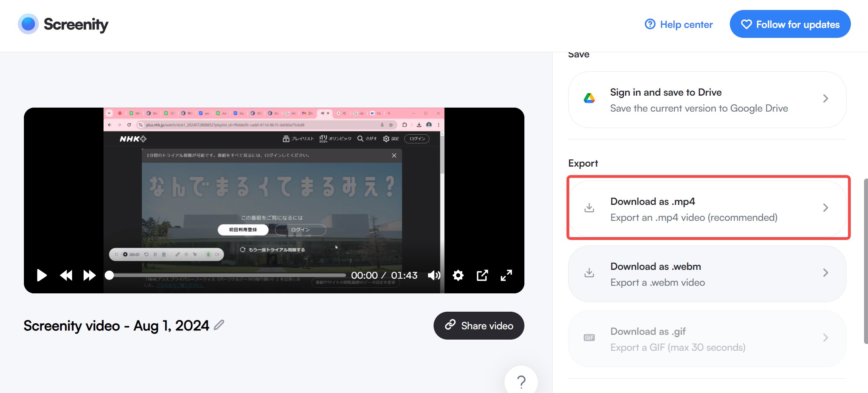
Task: Select Download as .webm
Action: pyautogui.click(x=707, y=274)
